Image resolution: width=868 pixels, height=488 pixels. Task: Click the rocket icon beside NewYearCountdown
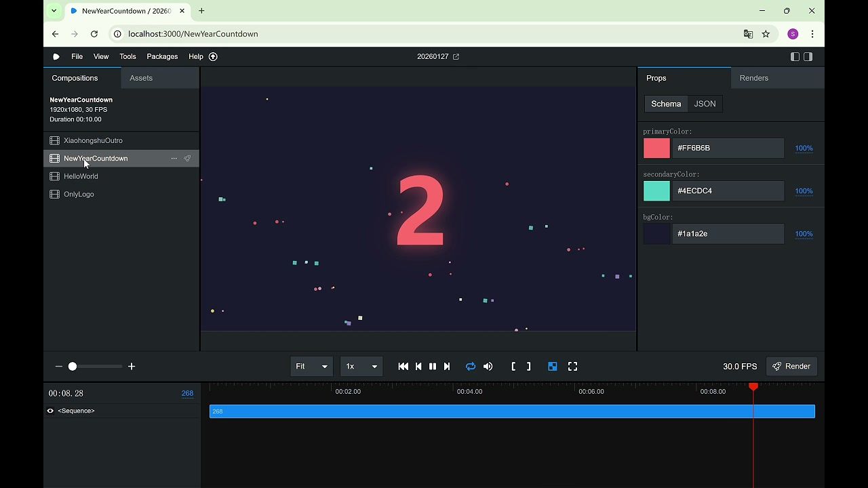[187, 159]
